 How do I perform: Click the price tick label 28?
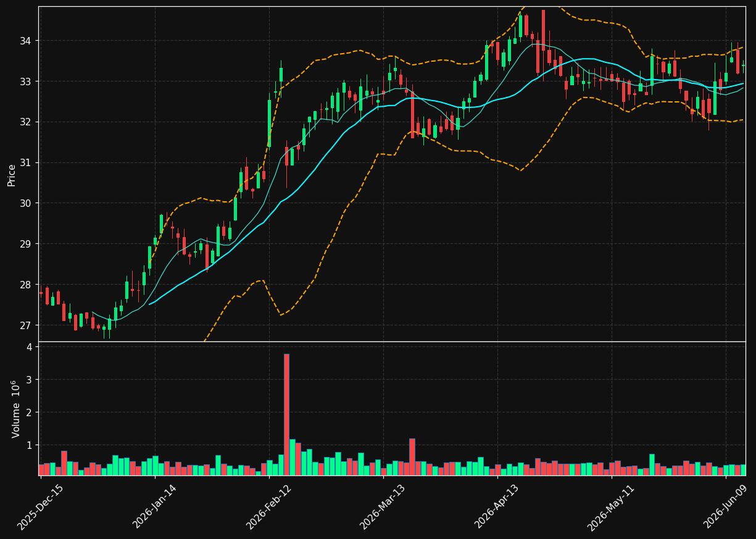point(27,285)
